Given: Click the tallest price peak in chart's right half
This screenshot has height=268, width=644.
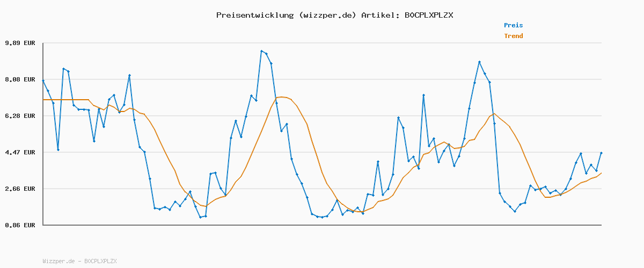Looking at the screenshot, I should pyautogui.click(x=479, y=62).
